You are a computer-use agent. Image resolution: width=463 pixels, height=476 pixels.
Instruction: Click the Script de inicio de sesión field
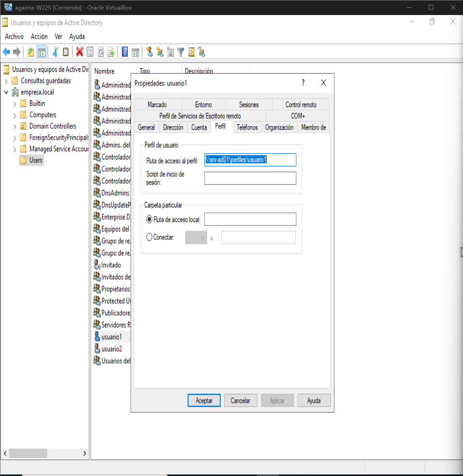click(x=250, y=178)
